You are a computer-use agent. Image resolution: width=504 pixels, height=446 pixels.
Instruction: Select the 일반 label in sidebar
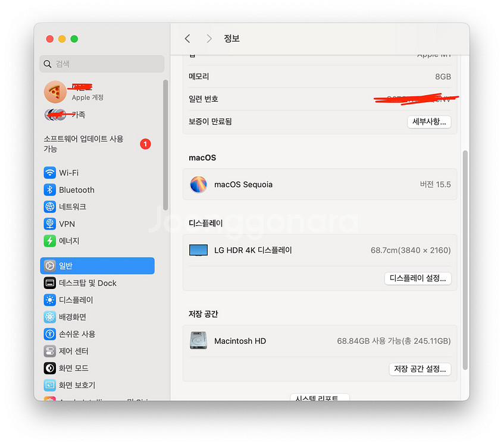pos(65,266)
